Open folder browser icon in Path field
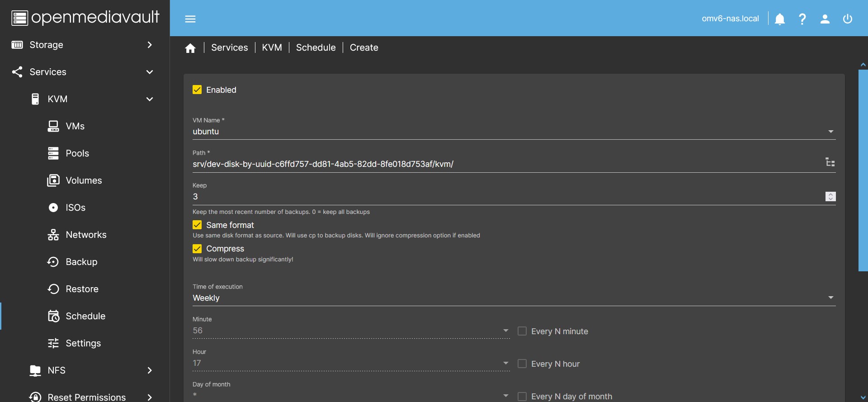868x402 pixels. 830,162
